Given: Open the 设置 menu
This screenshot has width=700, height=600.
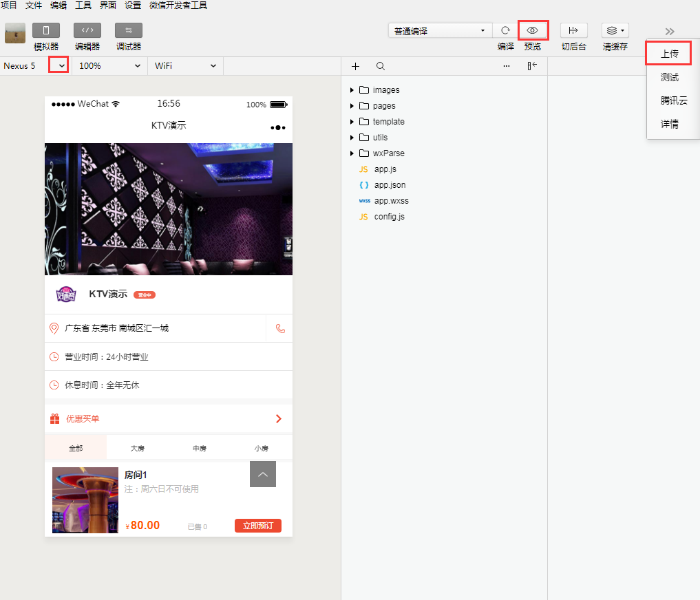Looking at the screenshot, I should point(133,6).
